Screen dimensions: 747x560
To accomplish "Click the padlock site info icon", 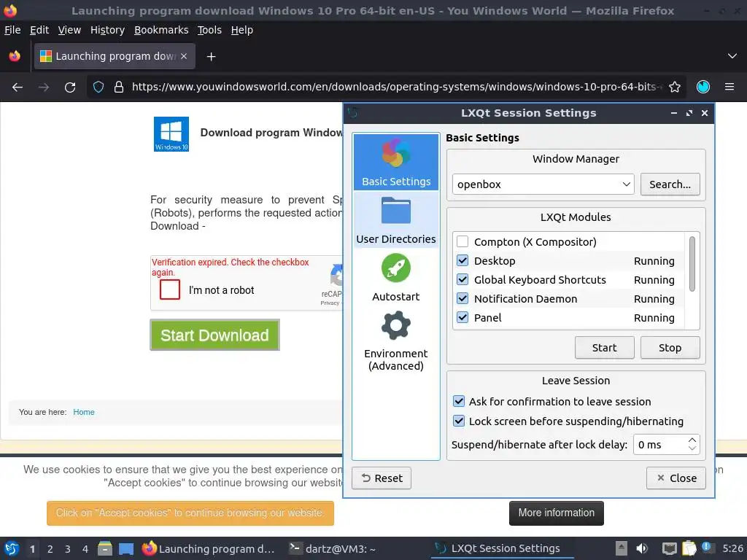I will click(119, 87).
